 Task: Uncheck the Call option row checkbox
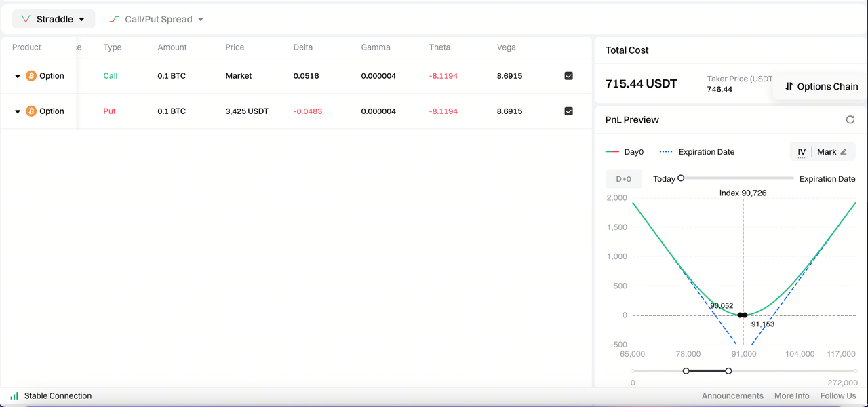[x=568, y=76]
